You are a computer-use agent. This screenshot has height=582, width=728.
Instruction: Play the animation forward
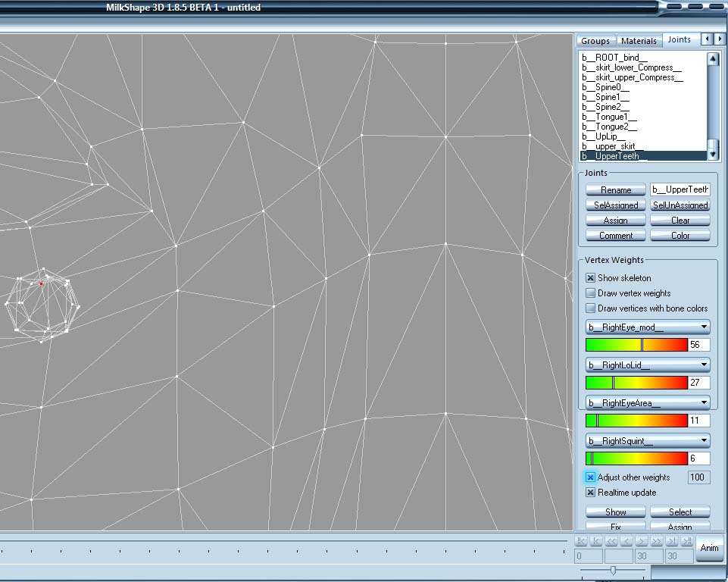point(642,540)
